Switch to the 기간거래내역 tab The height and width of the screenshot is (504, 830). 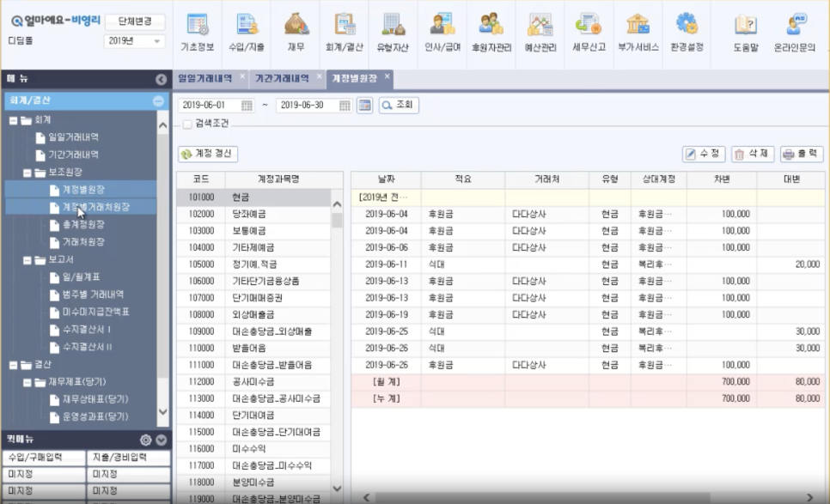(x=282, y=78)
